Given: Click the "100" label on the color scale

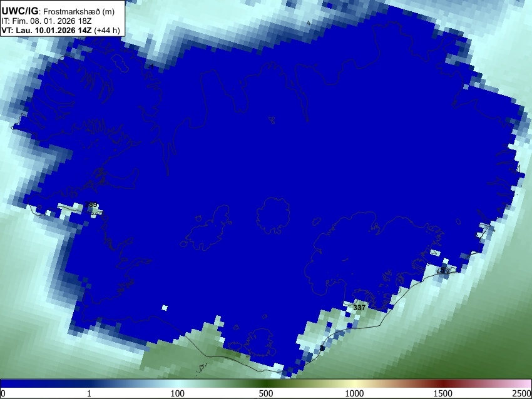Looking at the screenshot, I should 178,393.
